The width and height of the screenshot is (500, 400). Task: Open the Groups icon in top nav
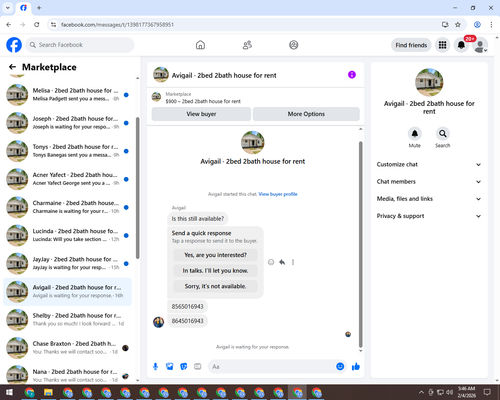(294, 45)
